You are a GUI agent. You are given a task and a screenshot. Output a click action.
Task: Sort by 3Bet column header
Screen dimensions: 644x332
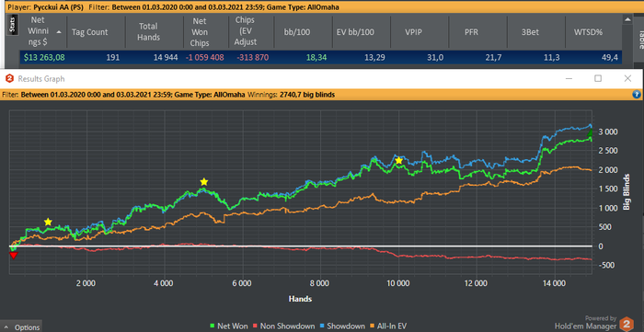coord(536,31)
